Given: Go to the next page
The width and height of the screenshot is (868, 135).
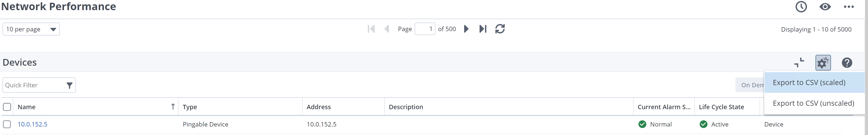Looking at the screenshot, I should pyautogui.click(x=466, y=29).
